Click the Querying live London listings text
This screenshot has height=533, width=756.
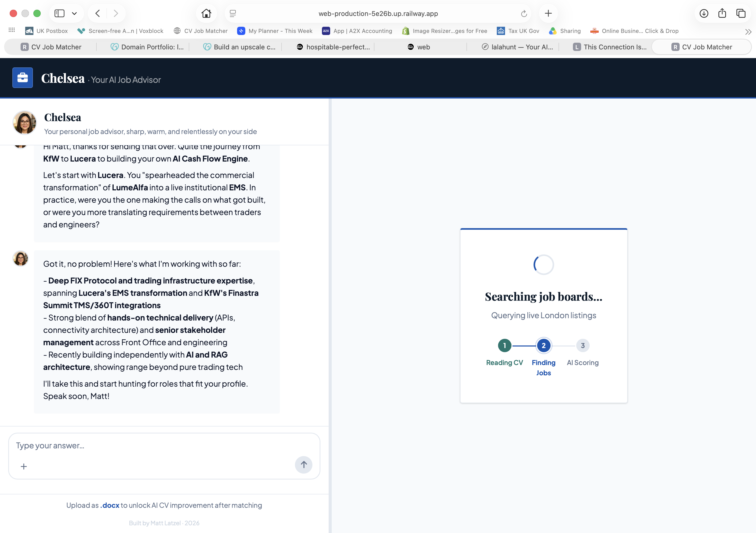(544, 316)
